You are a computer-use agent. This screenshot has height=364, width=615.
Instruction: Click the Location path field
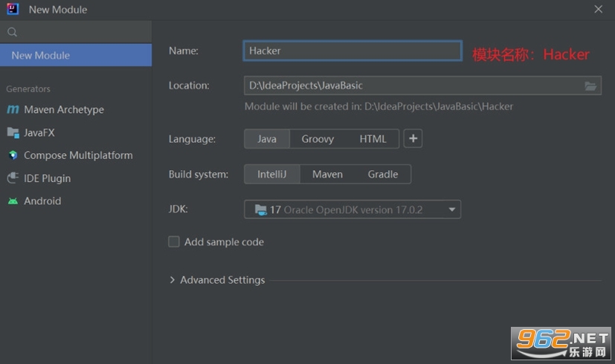pyautogui.click(x=422, y=85)
